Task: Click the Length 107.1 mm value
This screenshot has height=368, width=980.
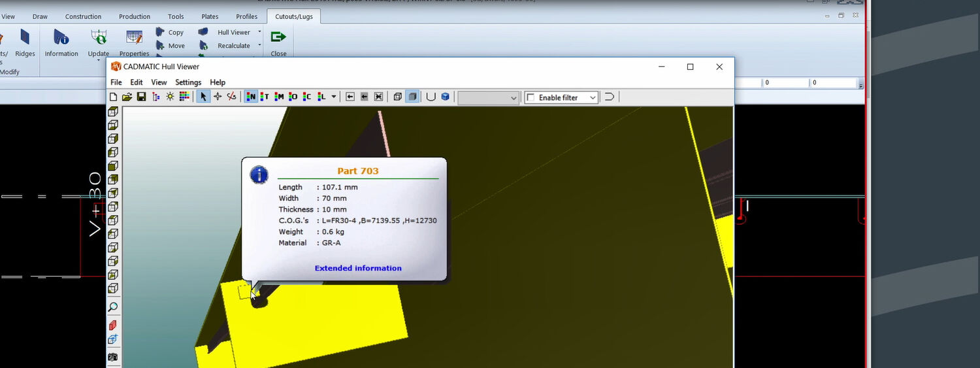Action: (340, 187)
